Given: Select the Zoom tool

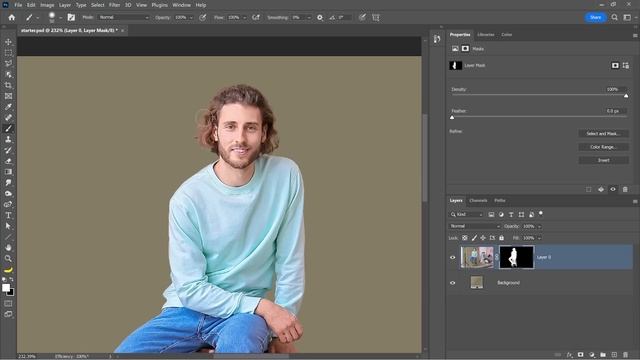Looking at the screenshot, I should tap(8, 258).
